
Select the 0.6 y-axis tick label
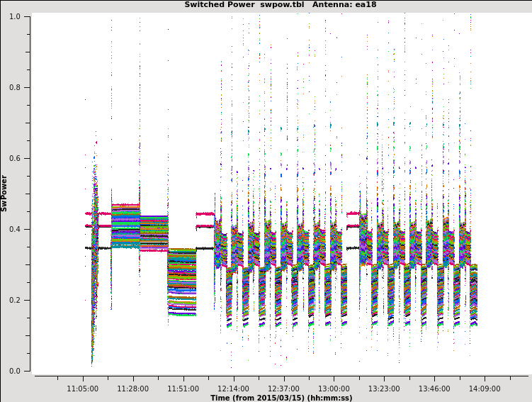(14, 158)
